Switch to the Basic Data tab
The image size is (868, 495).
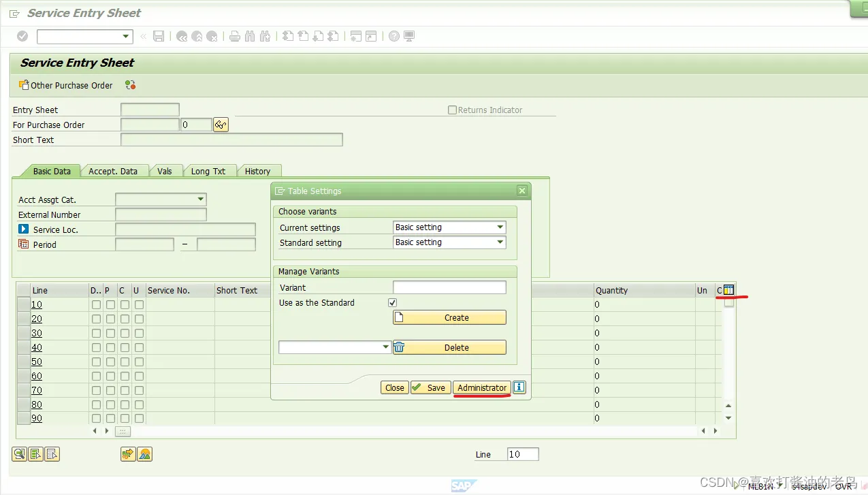pyautogui.click(x=52, y=171)
